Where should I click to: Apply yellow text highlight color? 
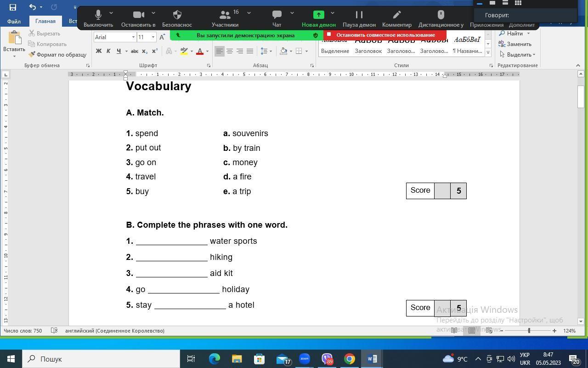pos(184,51)
